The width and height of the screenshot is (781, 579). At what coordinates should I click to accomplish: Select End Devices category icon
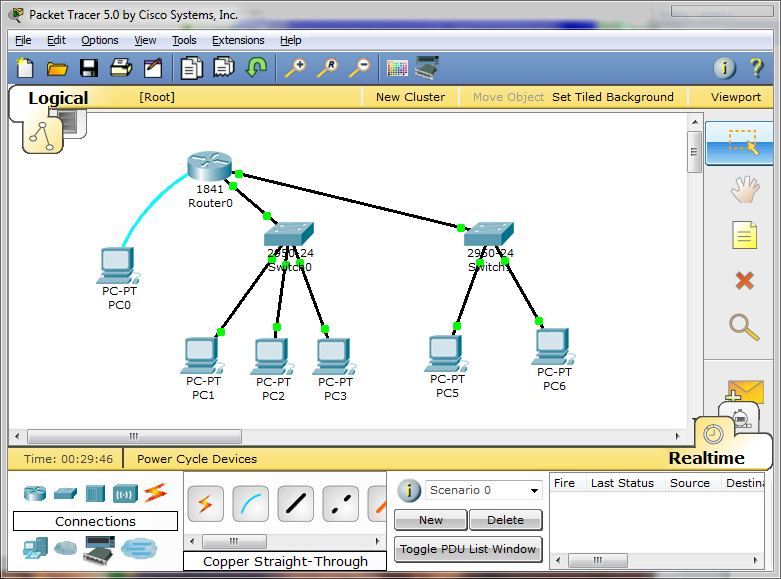pyautogui.click(x=35, y=549)
